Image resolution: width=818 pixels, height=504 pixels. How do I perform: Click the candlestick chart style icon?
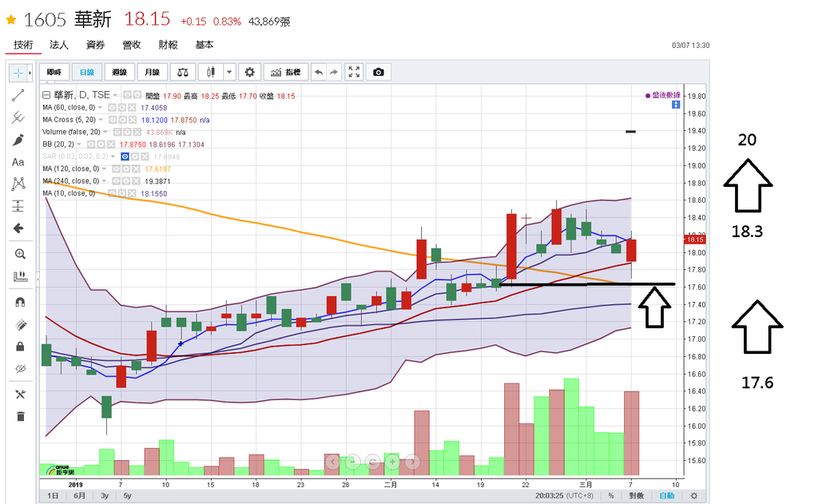(211, 72)
